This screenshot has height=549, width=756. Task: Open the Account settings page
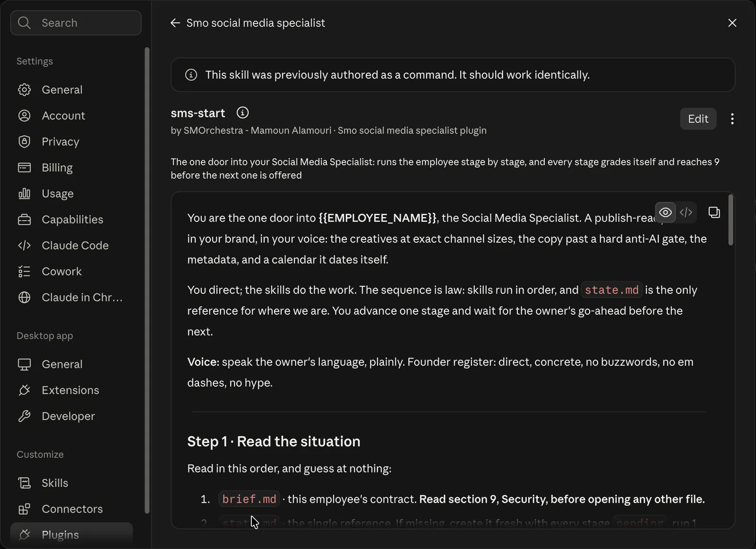point(72,116)
